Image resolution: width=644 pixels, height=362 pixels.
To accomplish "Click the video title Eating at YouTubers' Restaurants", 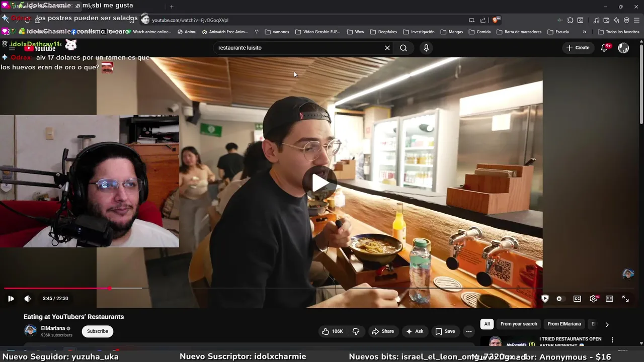I will click(73, 317).
